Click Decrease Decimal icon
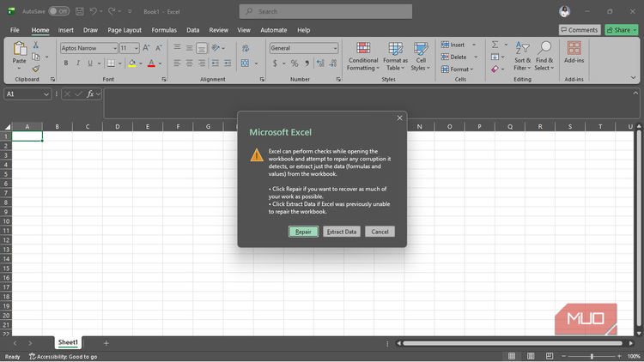Viewport: 644px width, 362px height. point(333,63)
